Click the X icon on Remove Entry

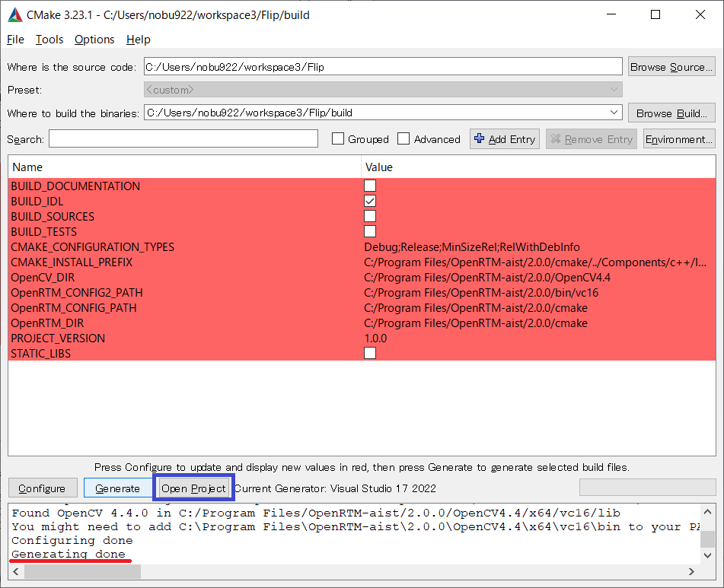tap(556, 138)
